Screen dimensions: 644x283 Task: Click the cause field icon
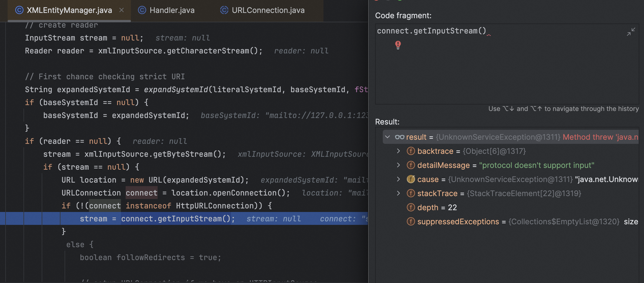click(411, 179)
